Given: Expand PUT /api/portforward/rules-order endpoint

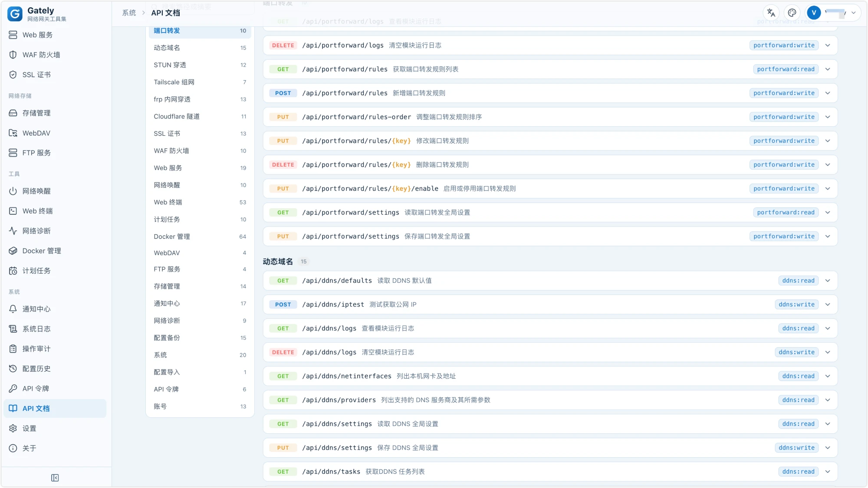Looking at the screenshot, I should point(550,117).
